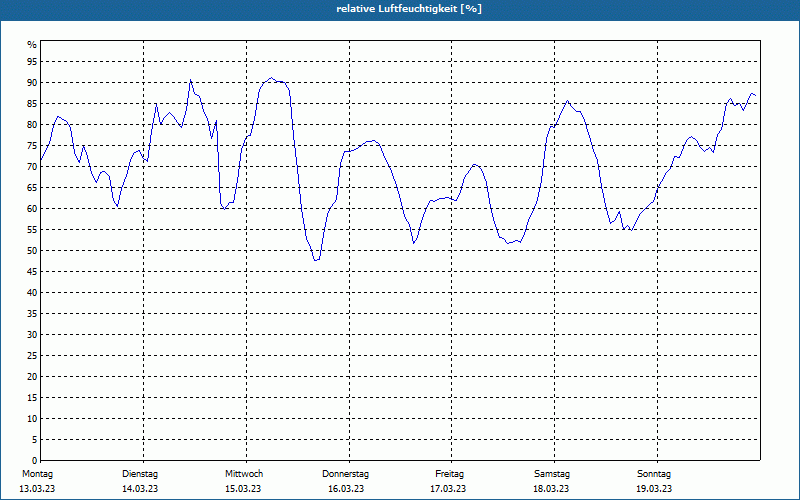Screen dimensions: 800x500
Task: Click the y-axis value 0
Action: tap(34, 461)
